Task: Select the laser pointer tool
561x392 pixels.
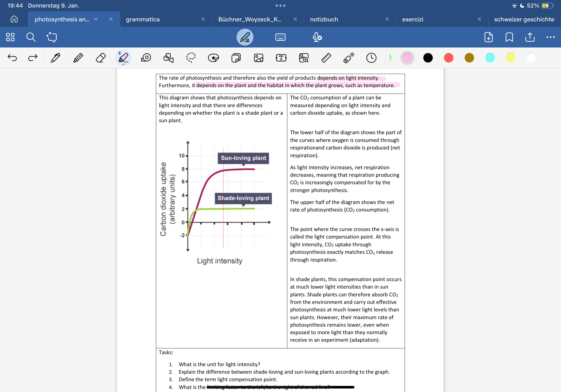Action: coord(349,58)
